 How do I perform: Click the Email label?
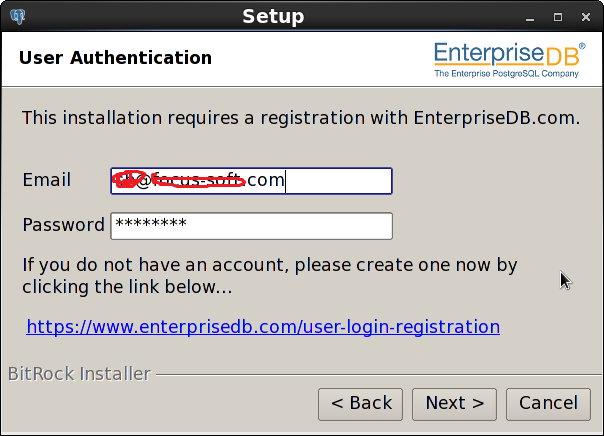(47, 180)
